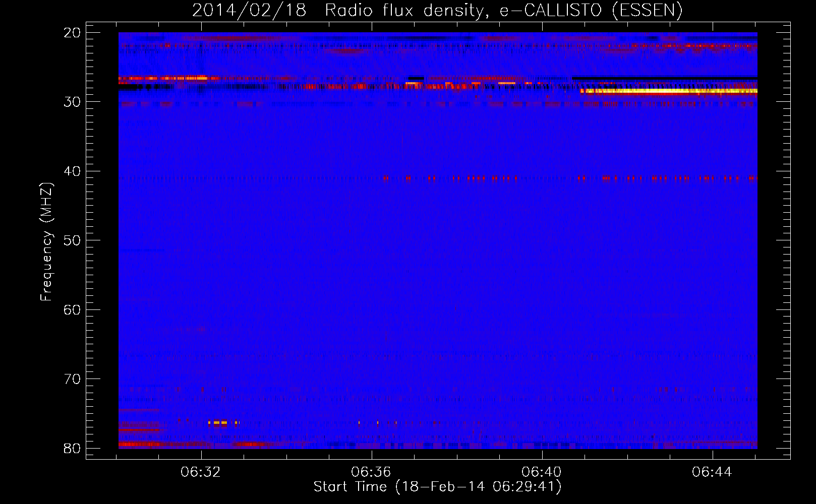Image resolution: width=816 pixels, height=504 pixels.
Task: Click the 50 MHz frequency tick label
Action: (72, 240)
